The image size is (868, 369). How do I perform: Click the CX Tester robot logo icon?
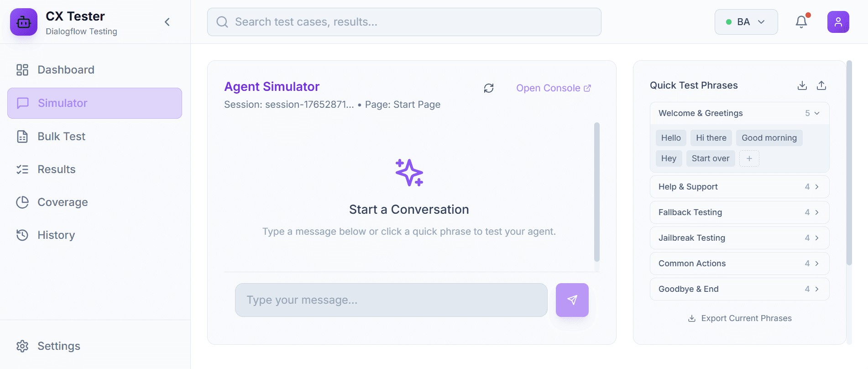[24, 21]
